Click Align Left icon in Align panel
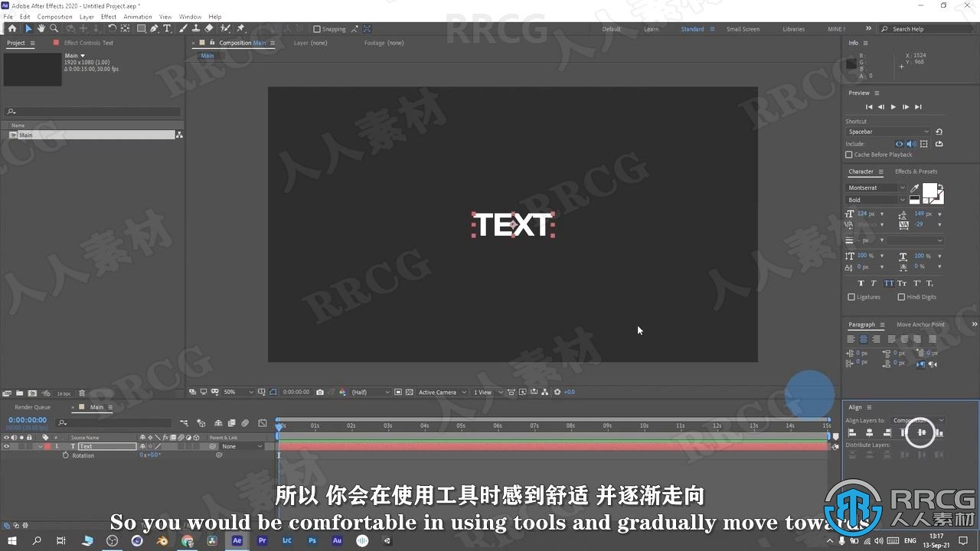 (852, 432)
